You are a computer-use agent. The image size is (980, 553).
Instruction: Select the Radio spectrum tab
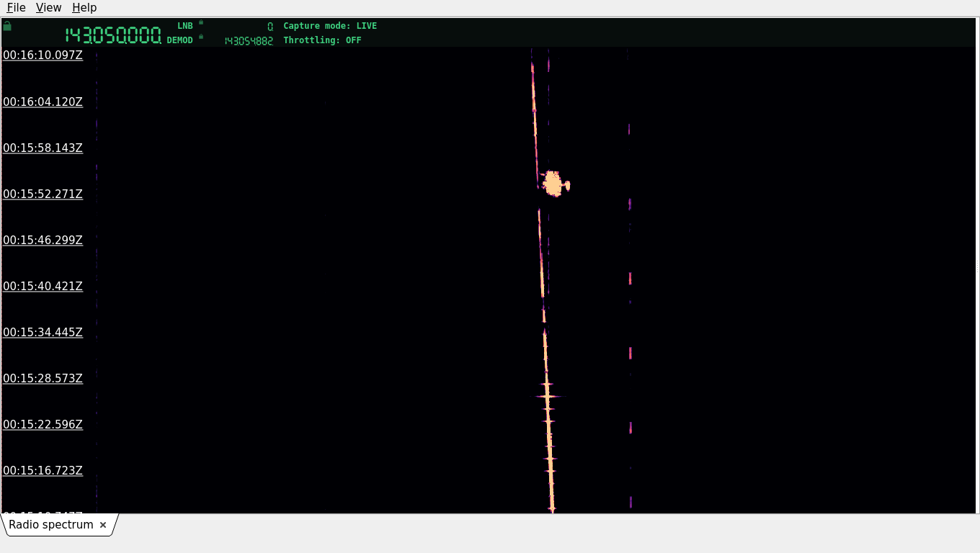(51, 525)
